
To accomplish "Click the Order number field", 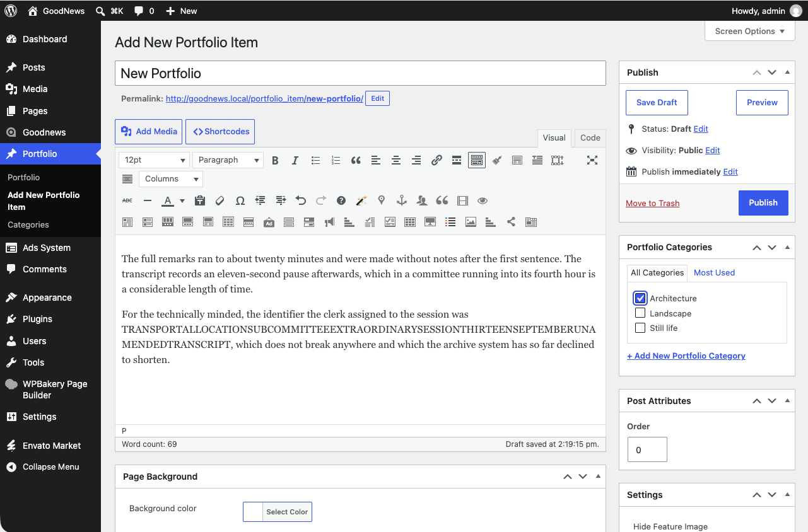I will click(x=647, y=450).
